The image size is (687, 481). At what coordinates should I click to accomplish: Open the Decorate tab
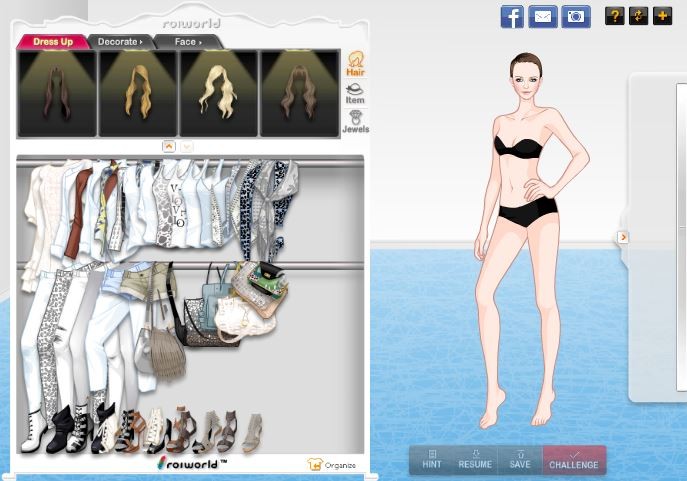pyautogui.click(x=120, y=42)
